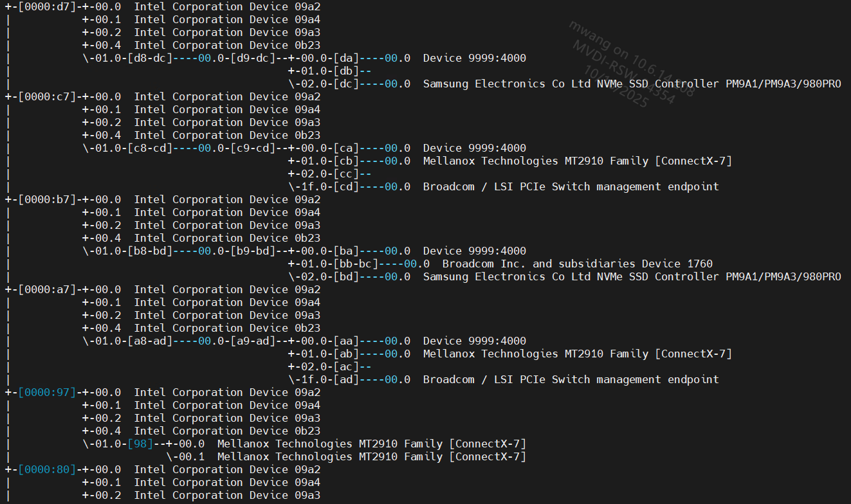
Task: Click Intel Device 0b23 under [0000:97]
Action: 227,431
